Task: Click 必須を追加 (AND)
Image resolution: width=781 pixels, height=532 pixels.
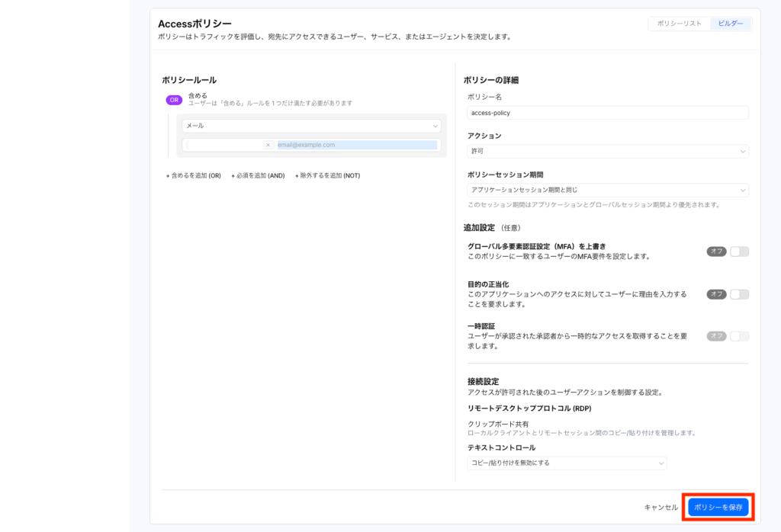Action: (258, 175)
